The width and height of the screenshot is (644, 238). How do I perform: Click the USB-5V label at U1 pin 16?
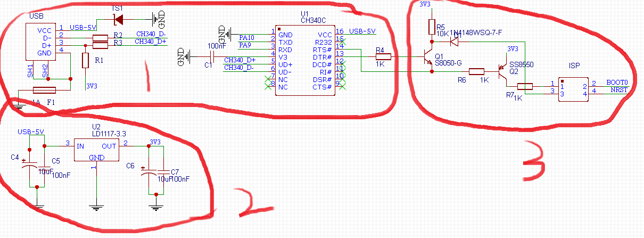click(362, 31)
